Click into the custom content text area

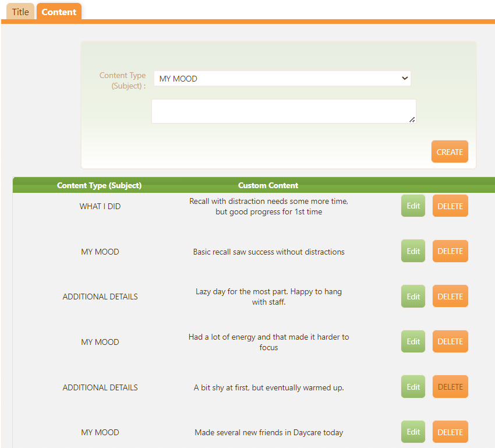[284, 111]
